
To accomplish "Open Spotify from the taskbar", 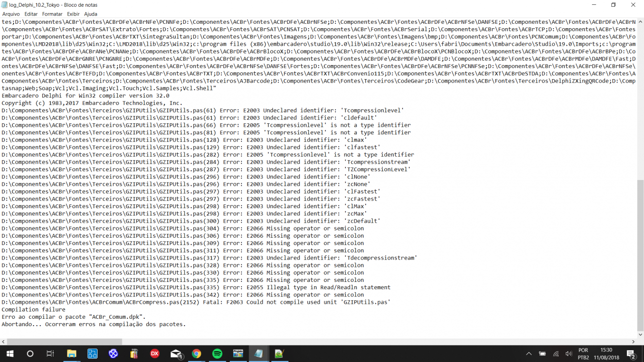I will click(217, 354).
